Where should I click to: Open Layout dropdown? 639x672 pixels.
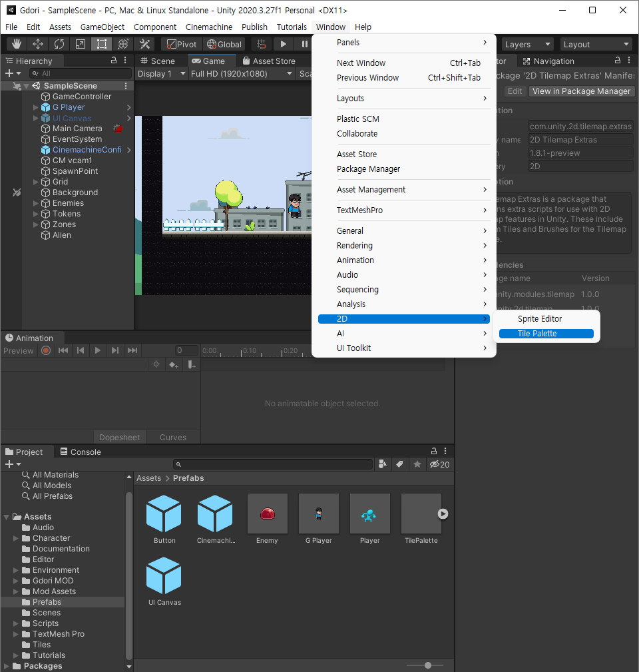(x=596, y=44)
